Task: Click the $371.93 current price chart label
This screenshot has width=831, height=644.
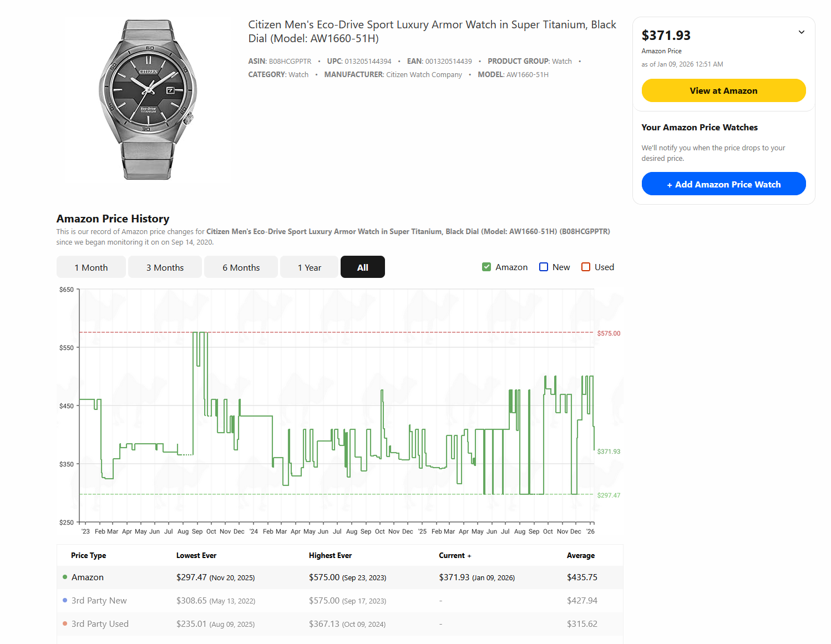Action: click(609, 452)
